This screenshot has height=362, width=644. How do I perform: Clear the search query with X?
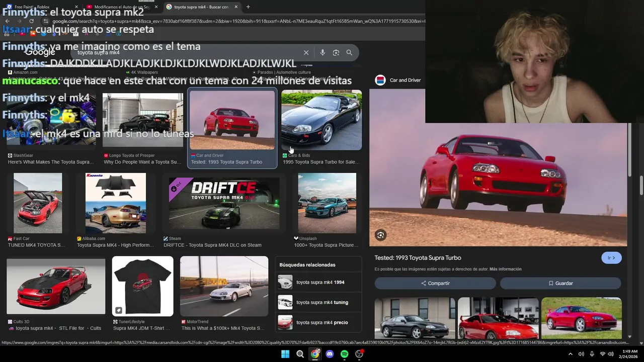(306, 52)
